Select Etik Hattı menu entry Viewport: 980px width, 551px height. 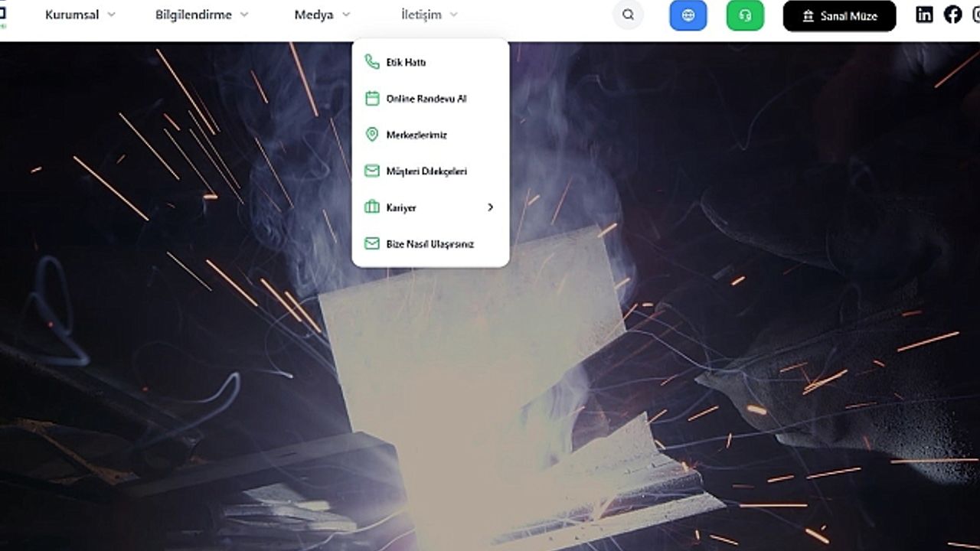(x=406, y=62)
